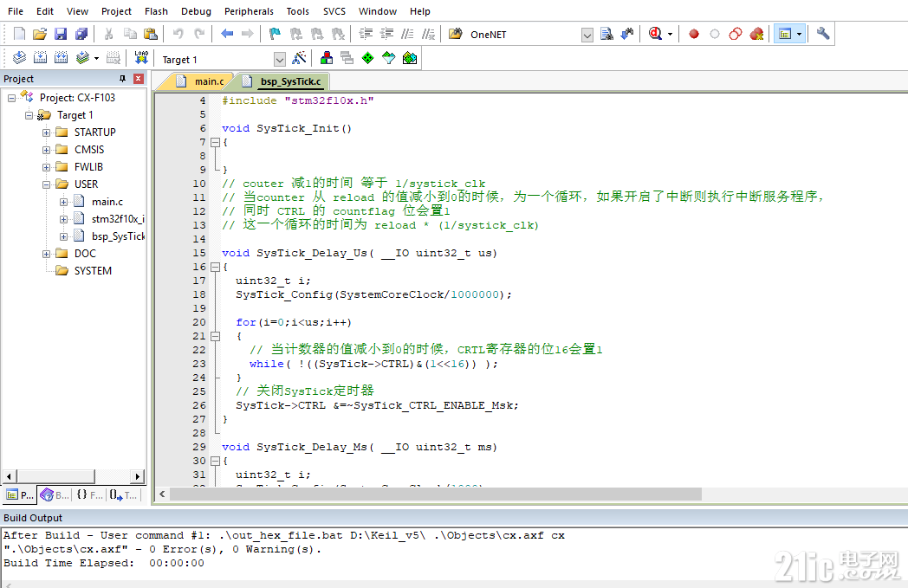
Task: Open a file using the Open folder icon
Action: (40, 34)
